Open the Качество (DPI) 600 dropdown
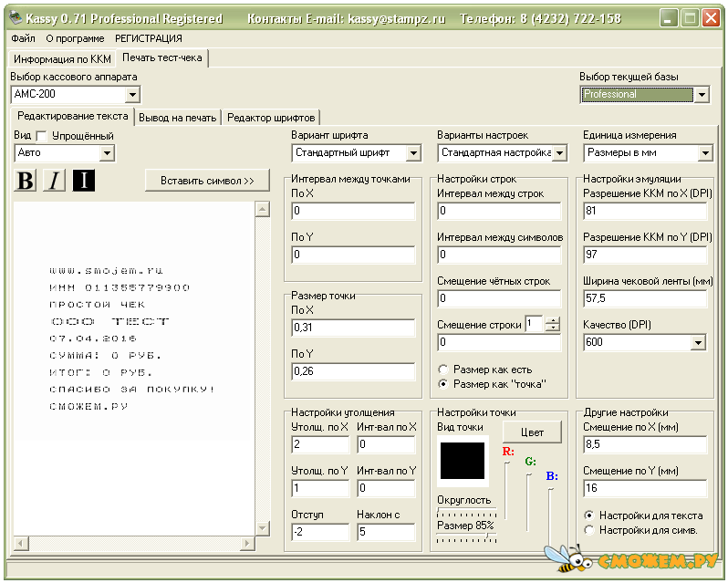The image size is (728, 583). [698, 342]
